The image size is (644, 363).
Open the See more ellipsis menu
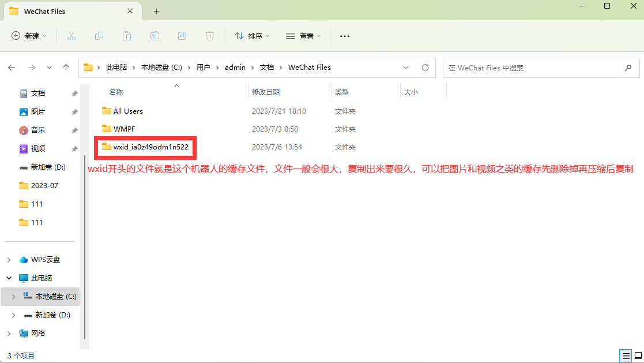point(345,36)
